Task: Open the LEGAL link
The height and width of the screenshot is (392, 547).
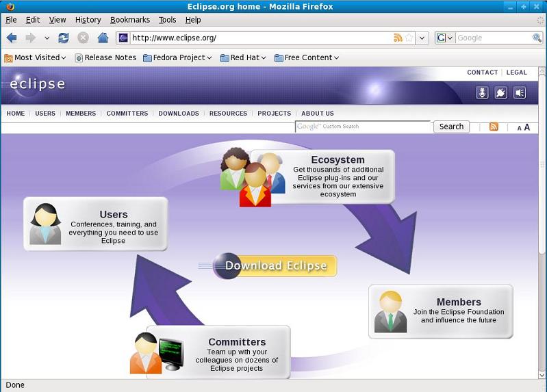Action: (517, 73)
